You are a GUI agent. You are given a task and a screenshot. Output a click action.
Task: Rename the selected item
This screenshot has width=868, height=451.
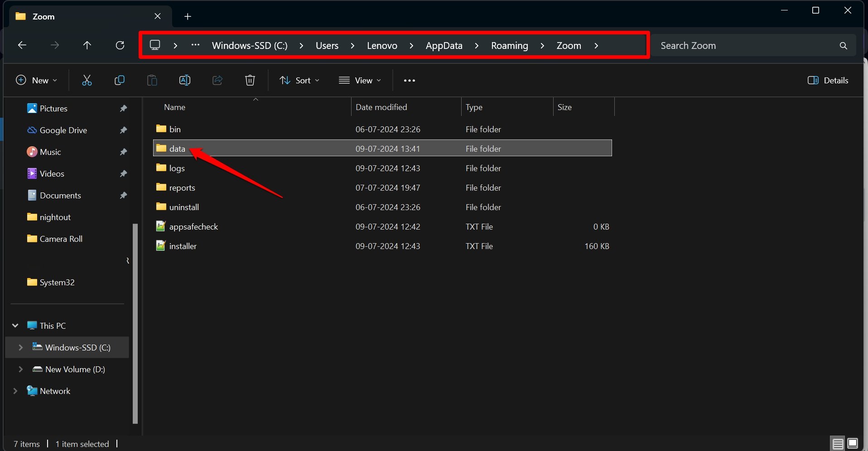[x=185, y=80]
